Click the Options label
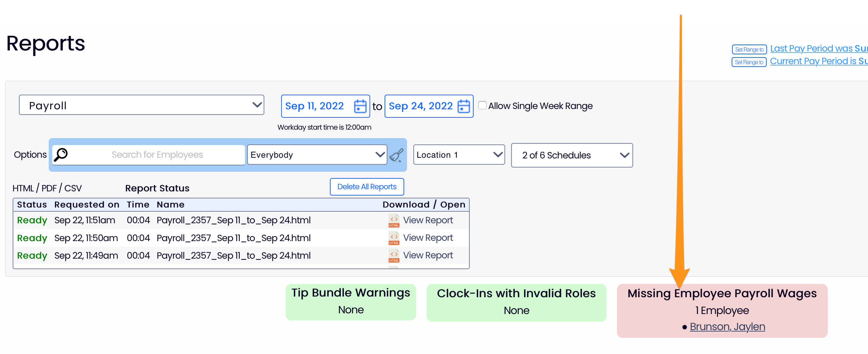868x354 pixels. tap(30, 155)
